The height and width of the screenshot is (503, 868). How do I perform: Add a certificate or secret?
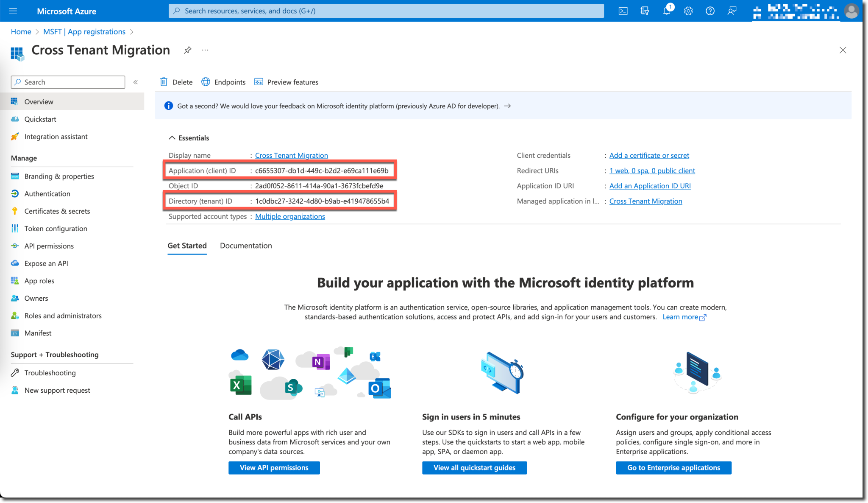point(649,155)
